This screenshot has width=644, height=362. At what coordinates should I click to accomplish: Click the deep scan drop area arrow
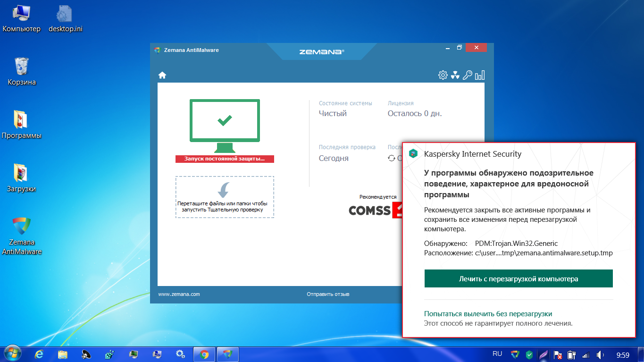point(224,190)
